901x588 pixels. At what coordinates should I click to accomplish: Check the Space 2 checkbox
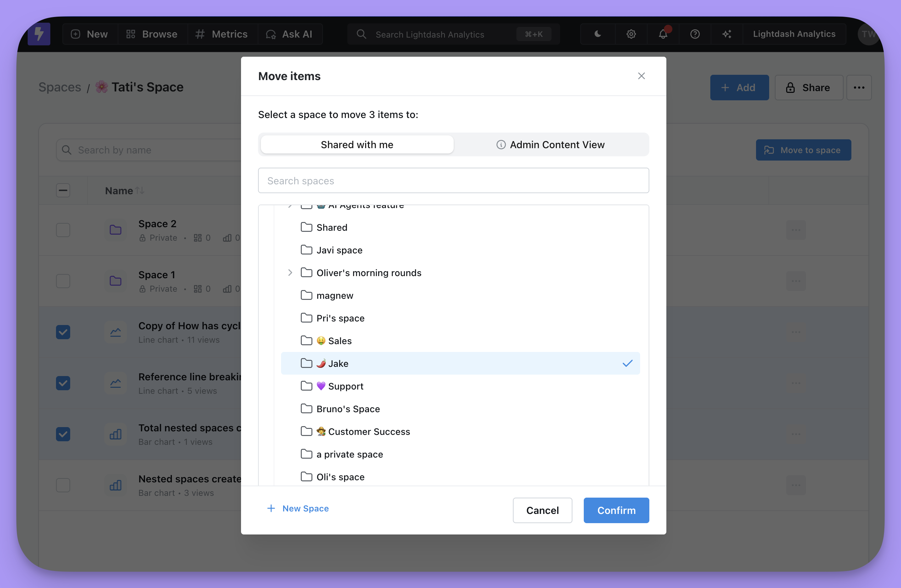tap(63, 230)
